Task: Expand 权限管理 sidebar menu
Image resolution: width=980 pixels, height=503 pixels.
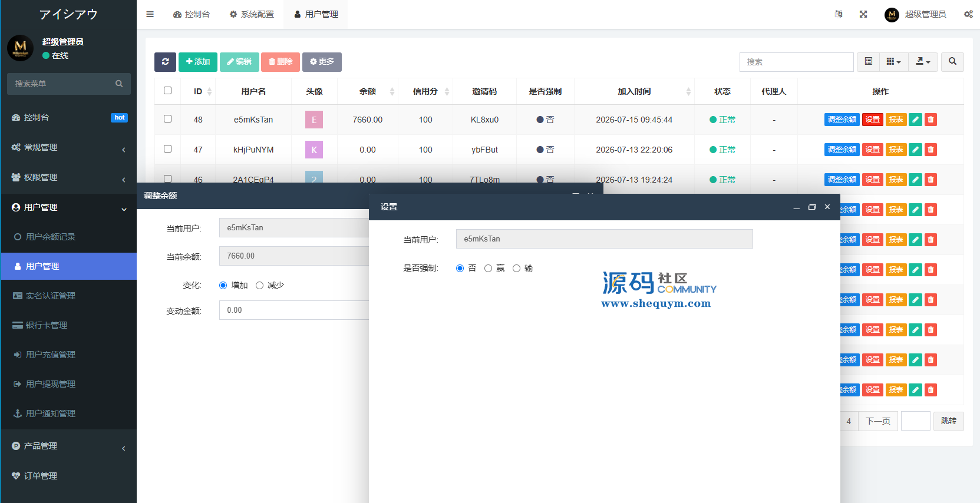Action: coord(69,177)
